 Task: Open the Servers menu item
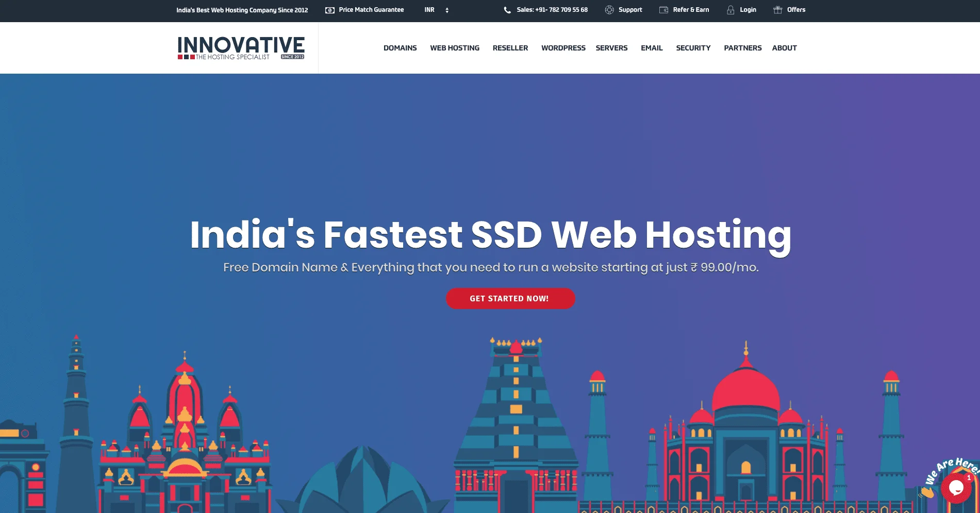(x=611, y=48)
